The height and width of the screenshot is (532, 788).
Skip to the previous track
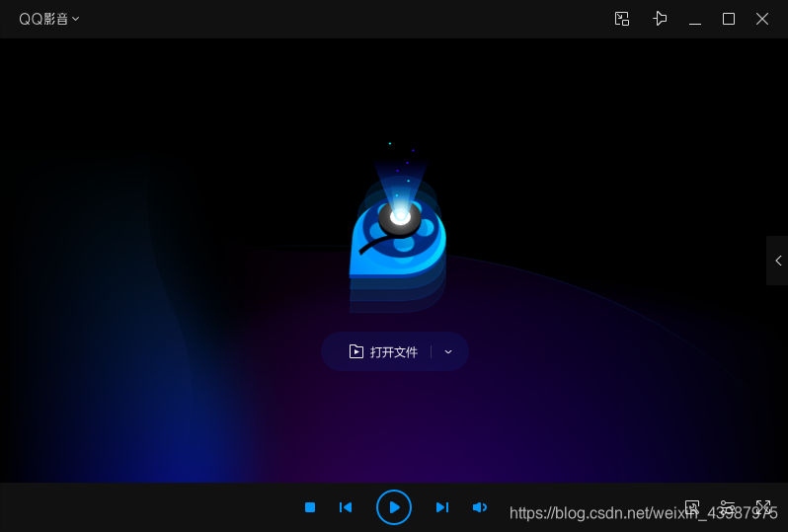click(346, 507)
